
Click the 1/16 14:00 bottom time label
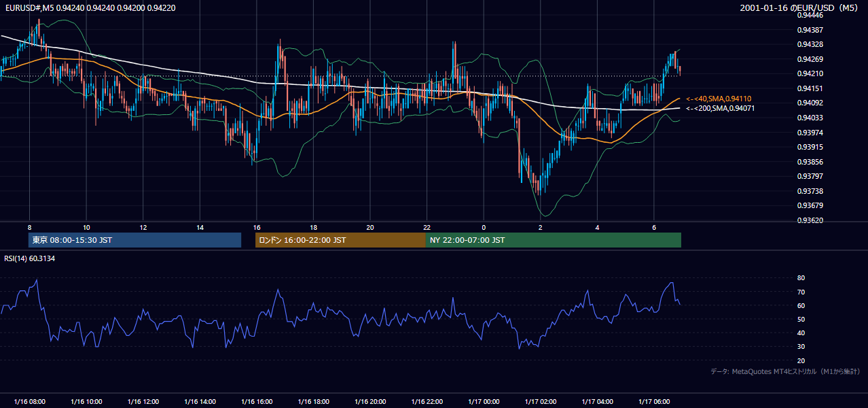(x=200, y=402)
